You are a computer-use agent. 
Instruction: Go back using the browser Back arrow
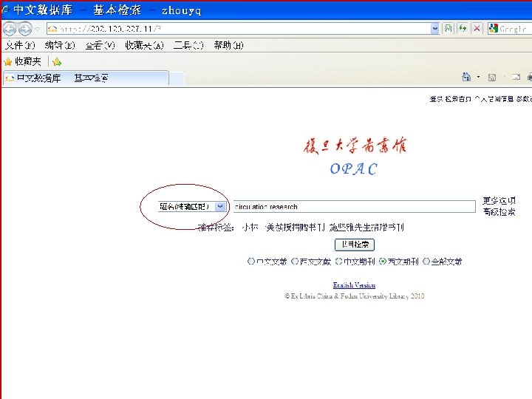coord(10,29)
